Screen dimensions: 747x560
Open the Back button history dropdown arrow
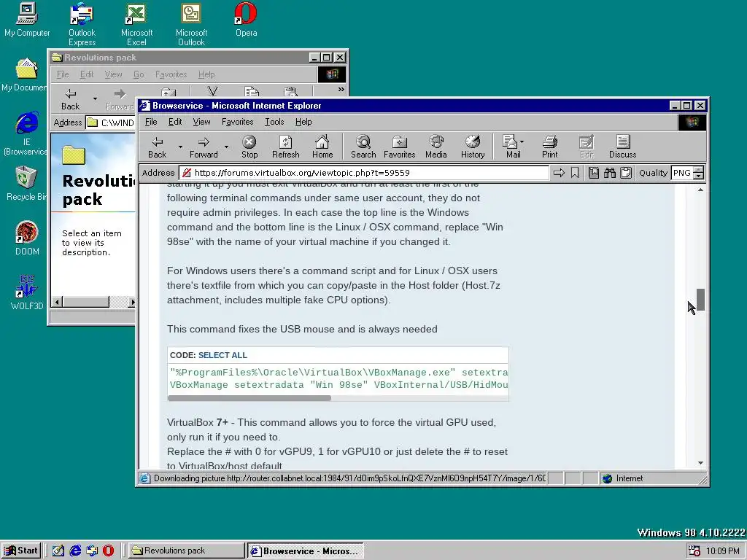pos(180,147)
